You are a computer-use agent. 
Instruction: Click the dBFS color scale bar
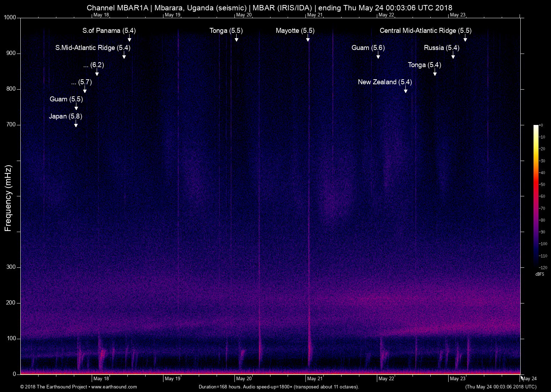tap(536, 196)
